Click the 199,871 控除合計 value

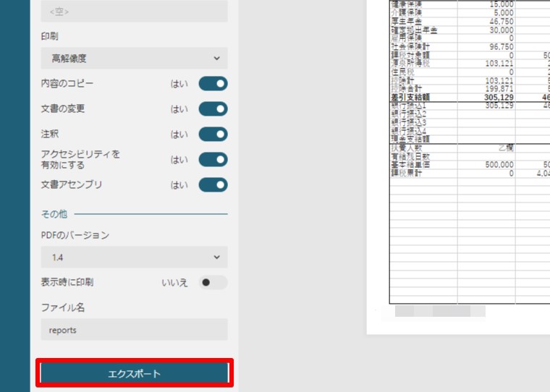[499, 89]
